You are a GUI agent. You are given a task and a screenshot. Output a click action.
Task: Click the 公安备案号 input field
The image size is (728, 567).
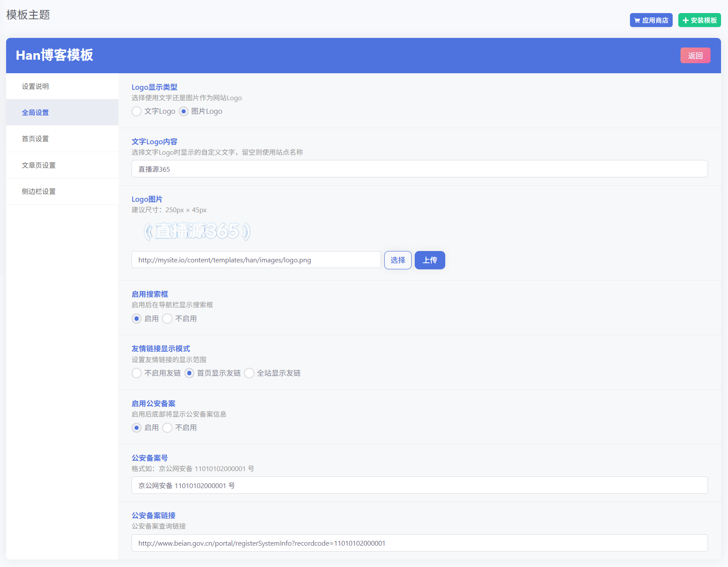tap(420, 485)
